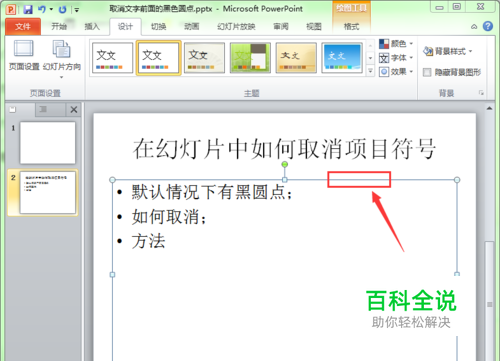Click the 页面设置 (Page Setup) button

coord(24,55)
